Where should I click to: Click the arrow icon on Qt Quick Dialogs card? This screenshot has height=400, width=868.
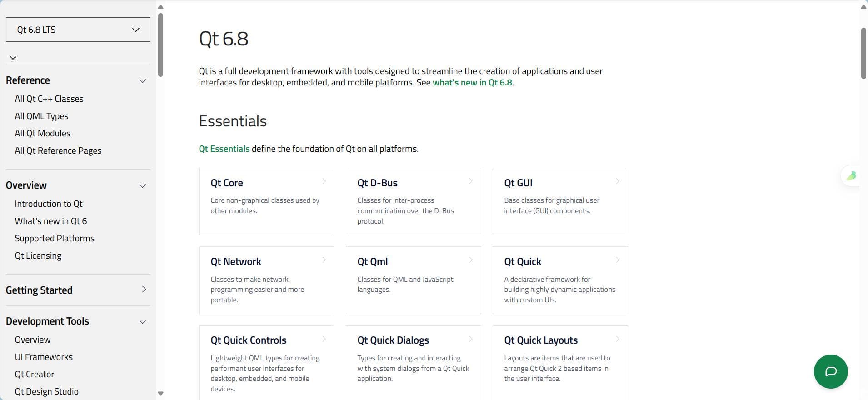(x=471, y=339)
